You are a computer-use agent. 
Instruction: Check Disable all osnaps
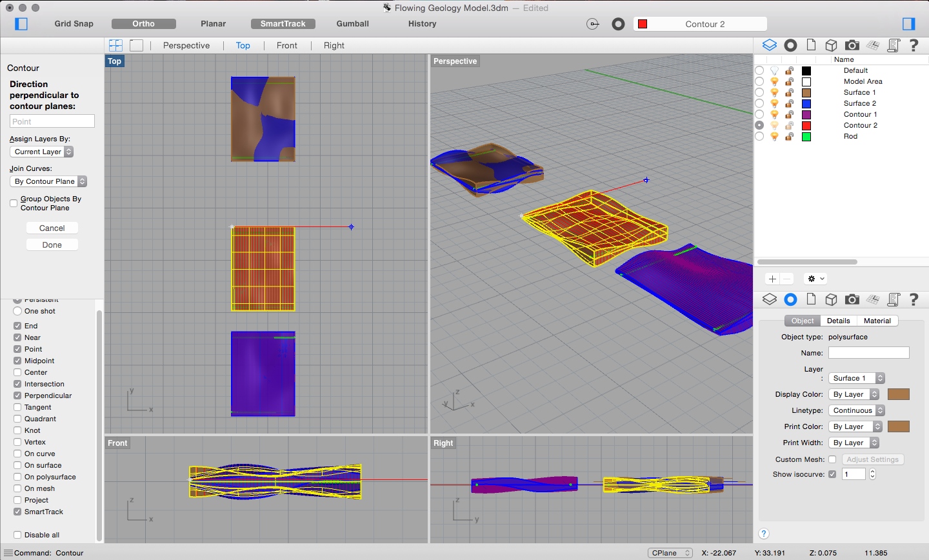[x=17, y=535]
